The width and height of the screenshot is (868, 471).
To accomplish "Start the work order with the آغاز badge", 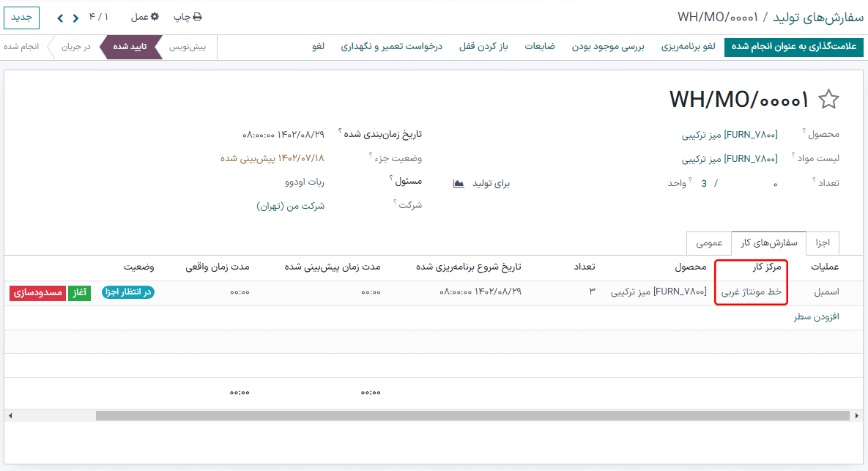I will tap(79, 292).
